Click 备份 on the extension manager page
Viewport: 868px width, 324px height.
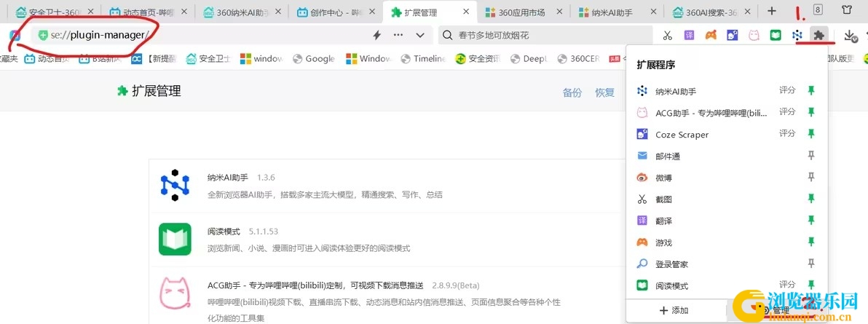coord(572,92)
